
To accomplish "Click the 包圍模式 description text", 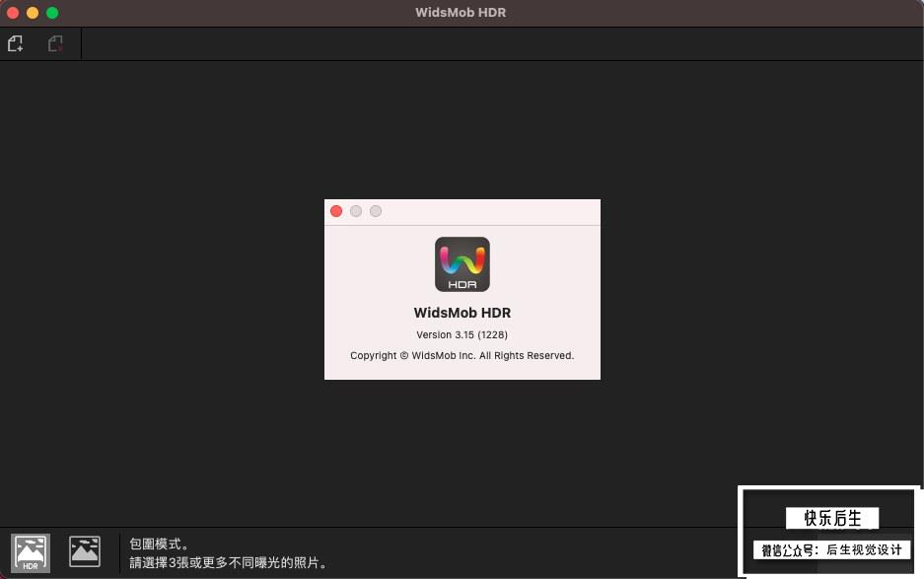I will [159, 543].
